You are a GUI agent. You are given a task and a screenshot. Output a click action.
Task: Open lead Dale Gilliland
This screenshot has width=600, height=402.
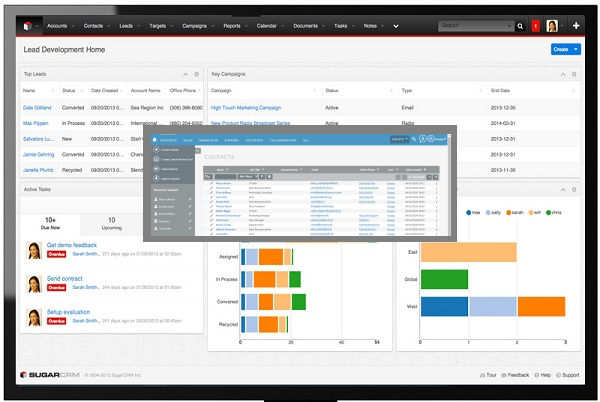point(37,108)
